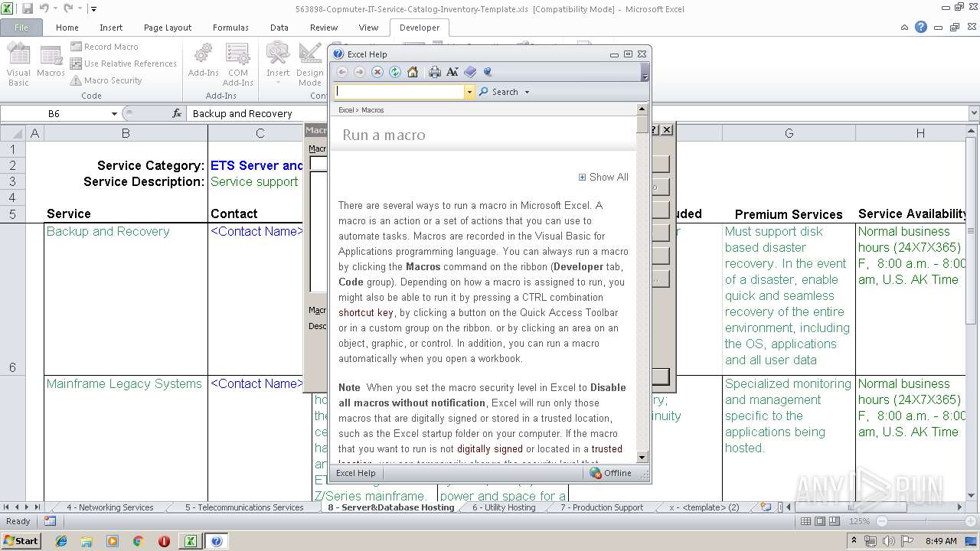Click the Search button in Excel Help
The image size is (980, 551).
(498, 92)
